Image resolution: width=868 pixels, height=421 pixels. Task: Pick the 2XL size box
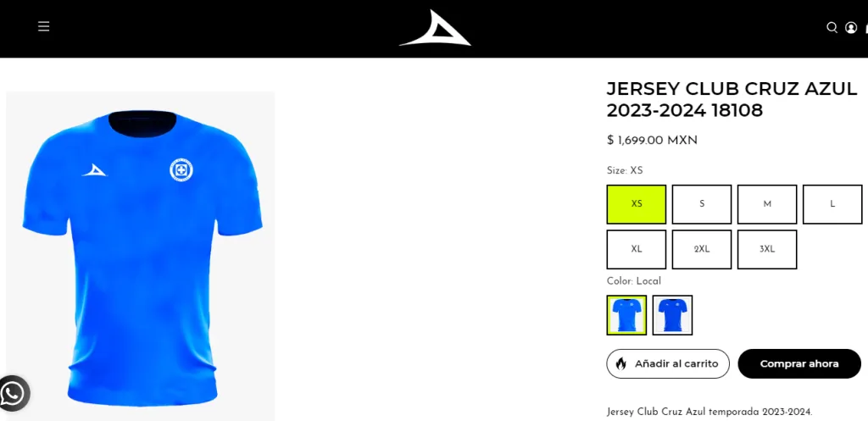point(702,250)
